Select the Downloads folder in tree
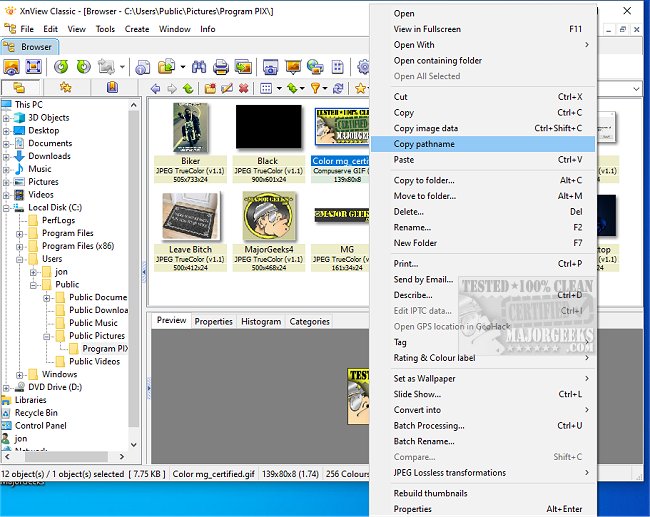Screen dimensions: 650x517 [49, 156]
